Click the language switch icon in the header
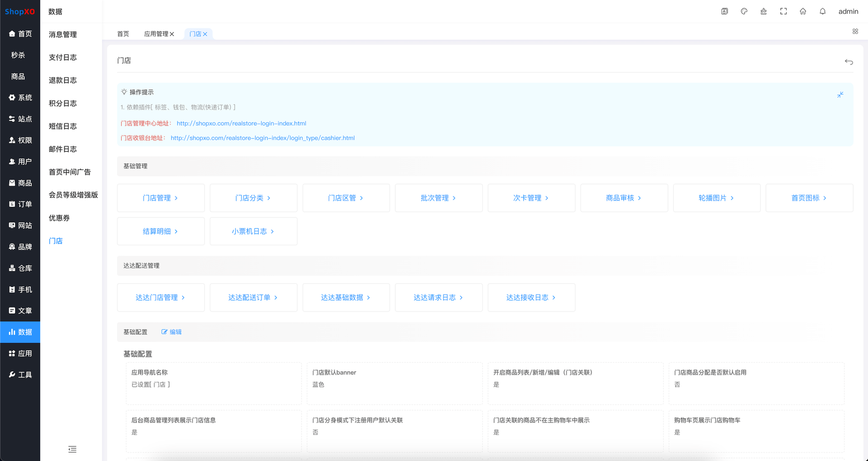This screenshot has height=461, width=868. (724, 11)
